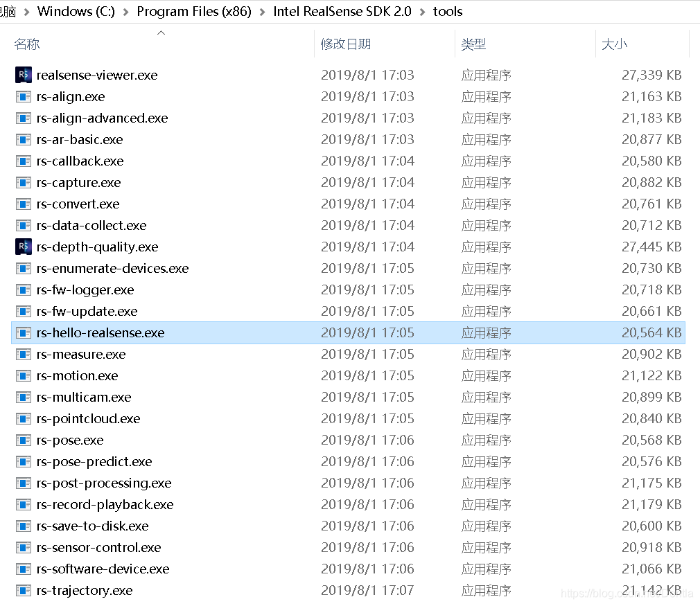Image resolution: width=700 pixels, height=606 pixels.
Task: Click the 20,564 KB size value
Action: (651, 332)
